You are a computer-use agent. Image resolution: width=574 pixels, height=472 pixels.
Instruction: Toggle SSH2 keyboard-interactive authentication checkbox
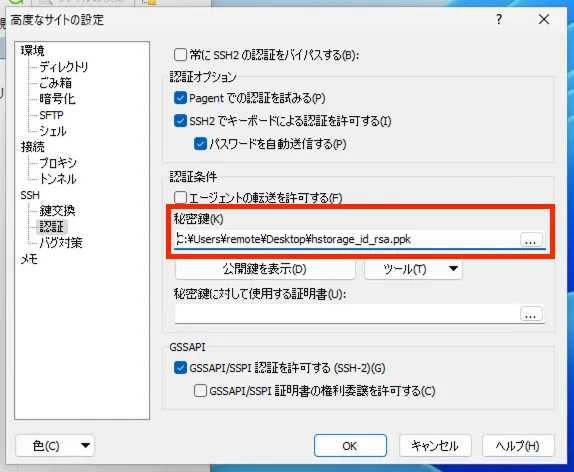[180, 121]
